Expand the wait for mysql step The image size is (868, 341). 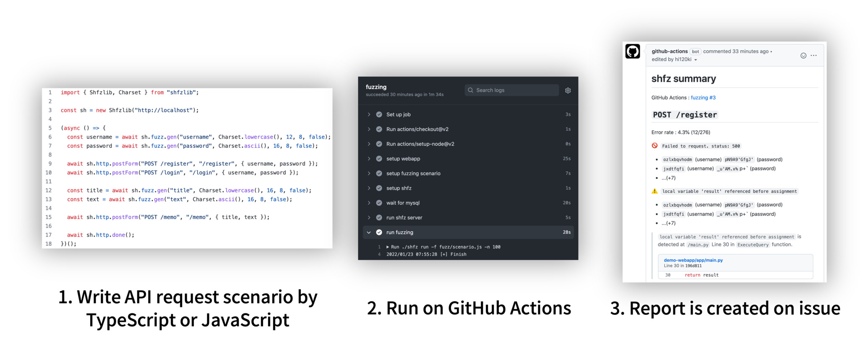coord(369,203)
